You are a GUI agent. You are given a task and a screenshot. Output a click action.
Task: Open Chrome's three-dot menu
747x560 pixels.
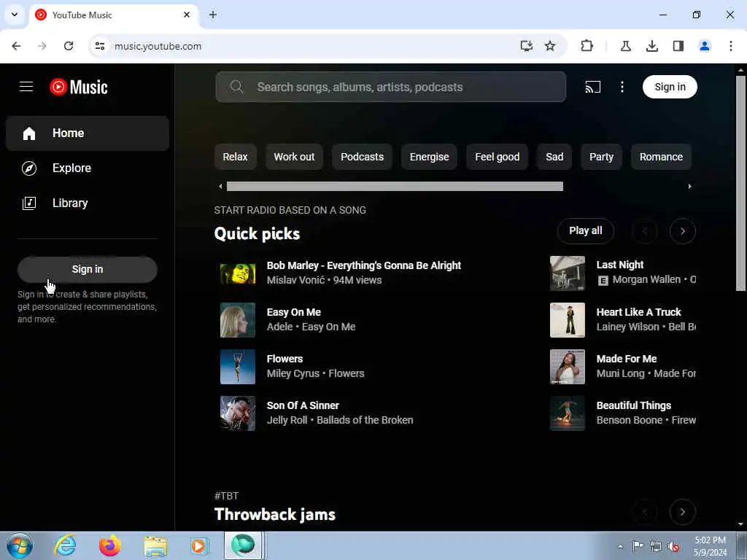click(730, 46)
